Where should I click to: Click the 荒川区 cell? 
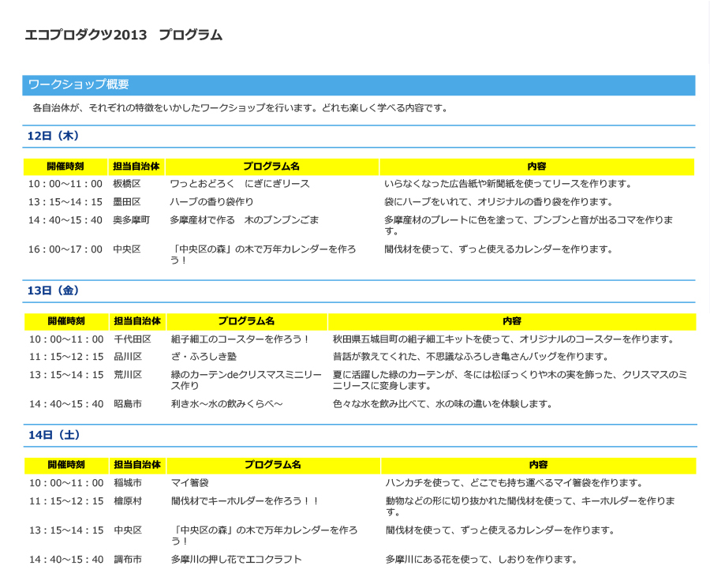tap(128, 375)
